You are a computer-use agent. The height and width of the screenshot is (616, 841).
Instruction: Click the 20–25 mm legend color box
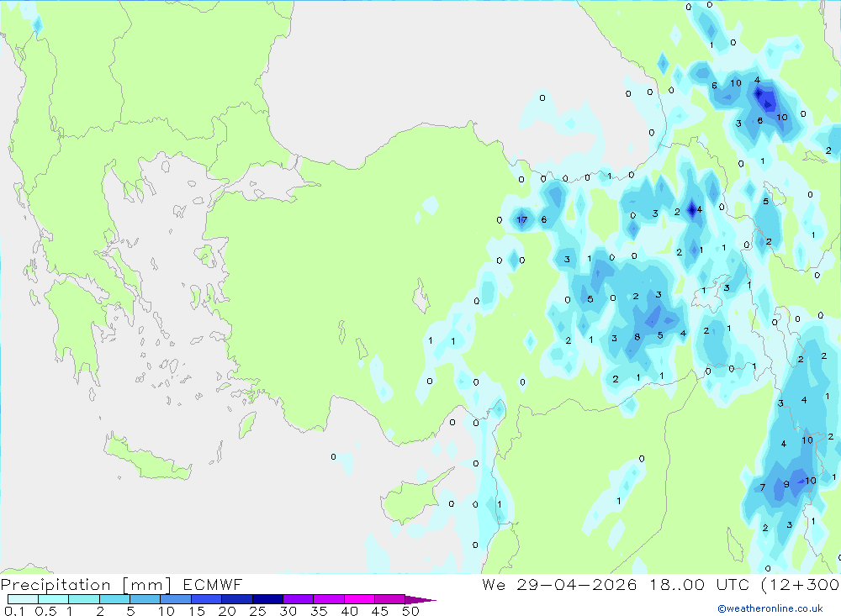237,599
